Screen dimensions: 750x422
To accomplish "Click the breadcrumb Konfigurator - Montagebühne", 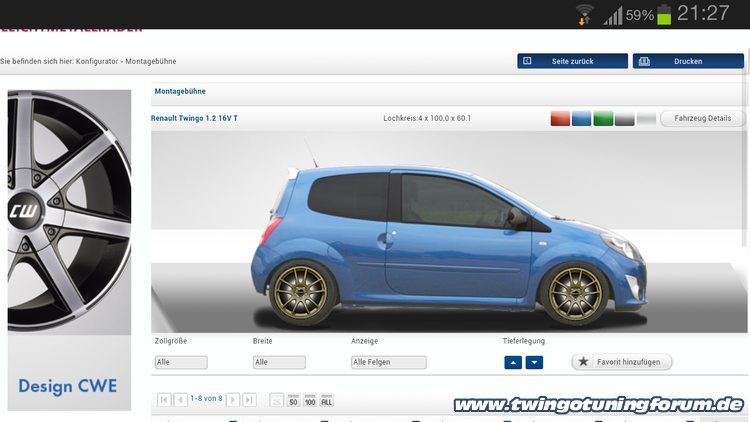I will 126,61.
